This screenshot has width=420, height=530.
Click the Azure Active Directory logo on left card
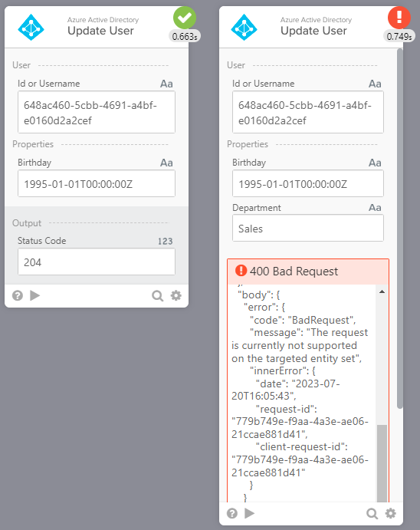tap(31, 28)
